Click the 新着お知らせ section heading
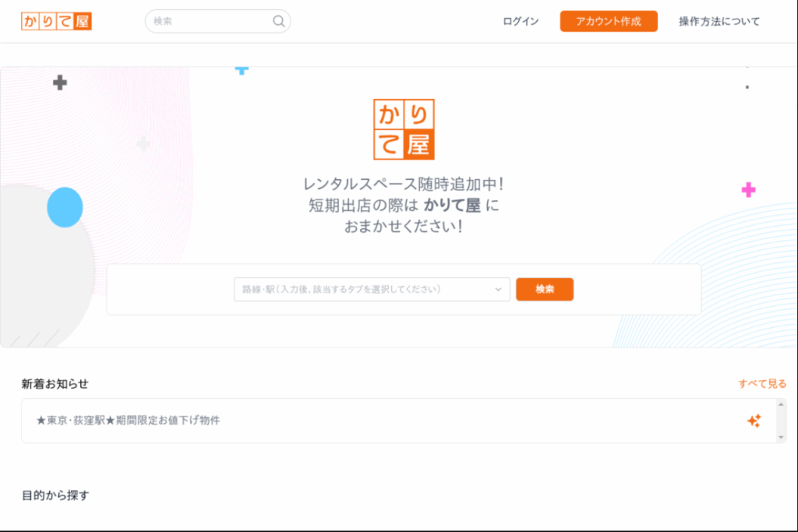This screenshot has width=798, height=532. tap(54, 382)
